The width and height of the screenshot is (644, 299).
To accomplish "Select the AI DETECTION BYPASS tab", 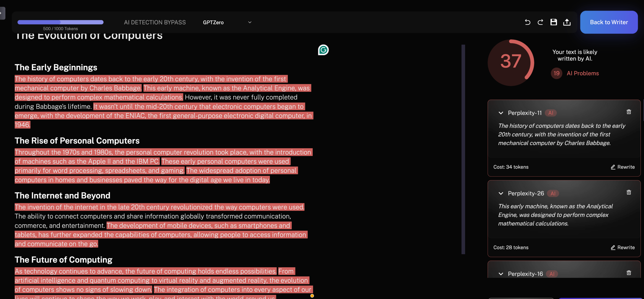I will click(x=155, y=22).
